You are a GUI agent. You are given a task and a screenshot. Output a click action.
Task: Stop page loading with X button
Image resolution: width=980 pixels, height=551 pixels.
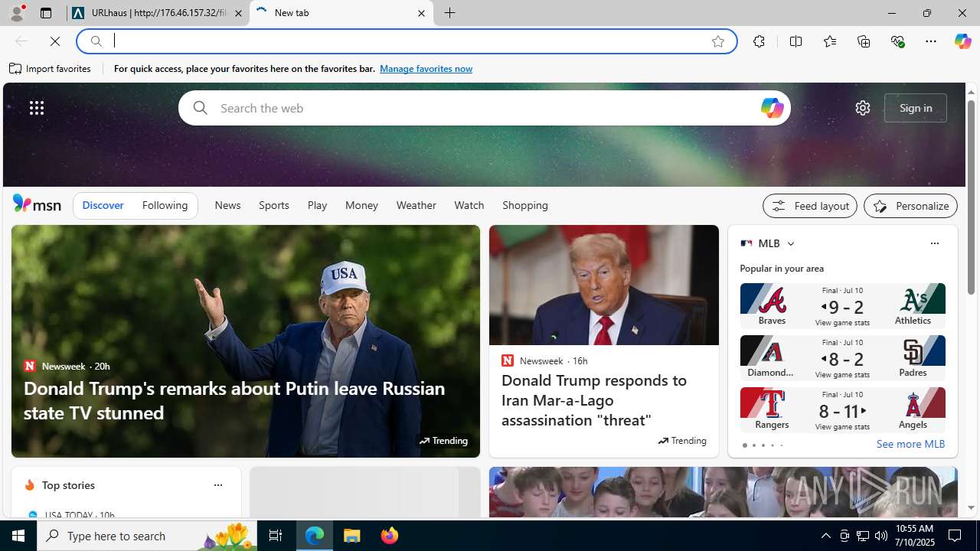point(55,41)
